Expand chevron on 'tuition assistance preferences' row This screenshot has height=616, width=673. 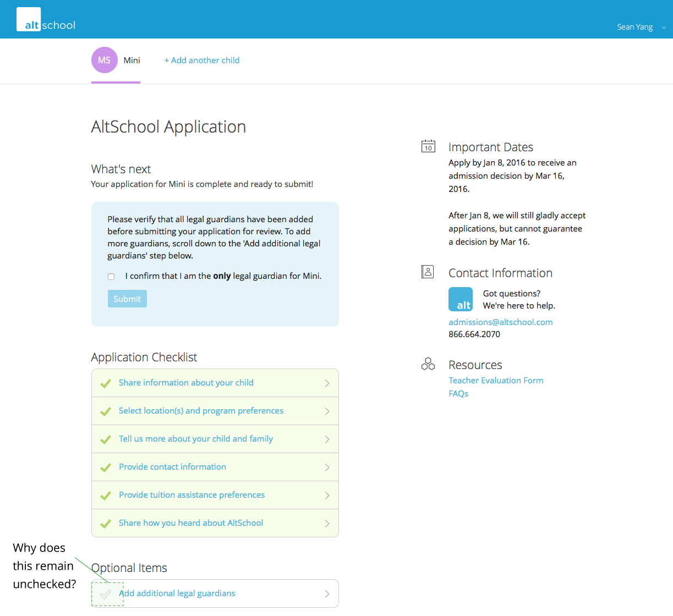pyautogui.click(x=327, y=496)
